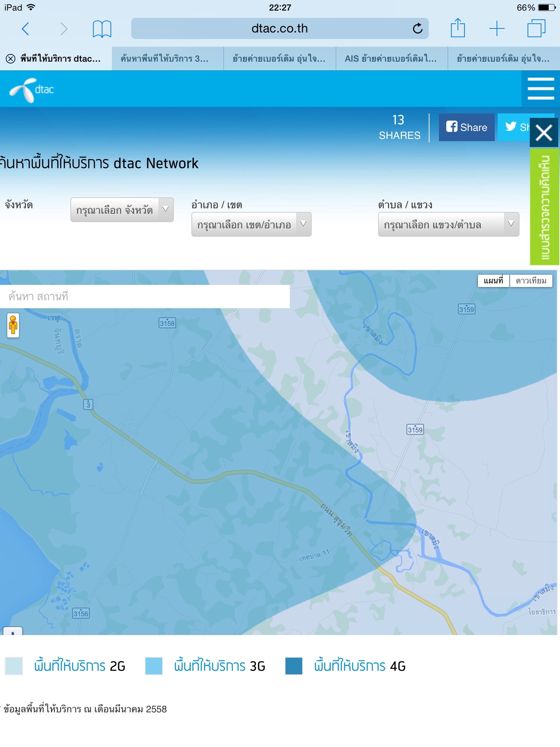Click the 3158 road marker on map
Image resolution: width=560 pixels, height=747 pixels.
click(x=167, y=323)
